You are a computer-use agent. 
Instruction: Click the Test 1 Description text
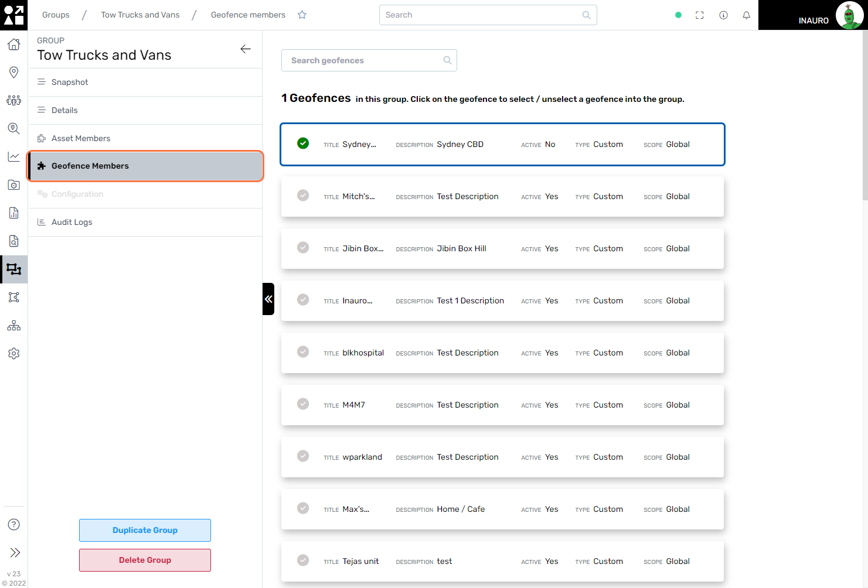pyautogui.click(x=470, y=300)
